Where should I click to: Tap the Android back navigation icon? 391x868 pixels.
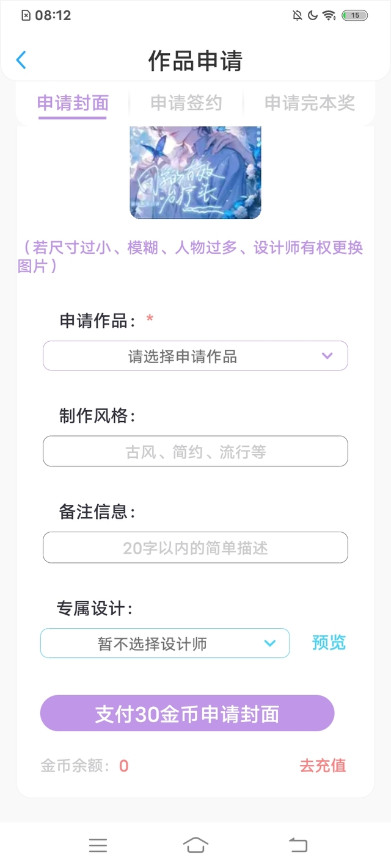pyautogui.click(x=298, y=845)
